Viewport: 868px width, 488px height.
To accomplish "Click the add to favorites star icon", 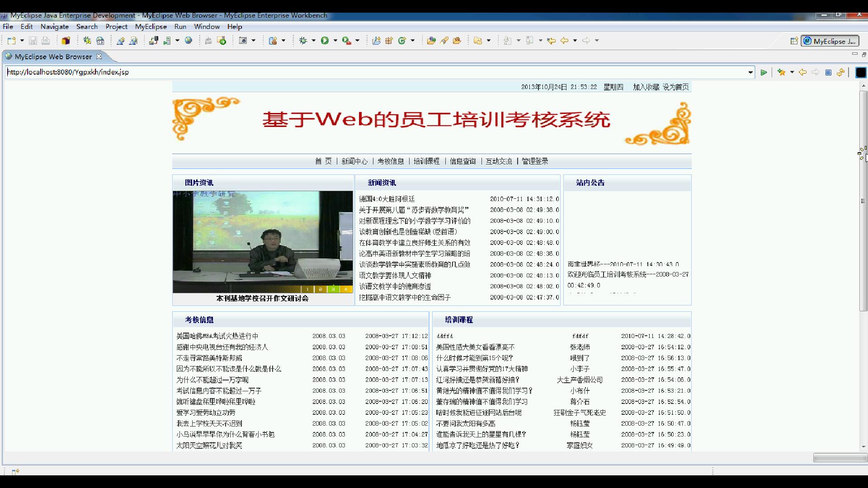I will click(781, 72).
